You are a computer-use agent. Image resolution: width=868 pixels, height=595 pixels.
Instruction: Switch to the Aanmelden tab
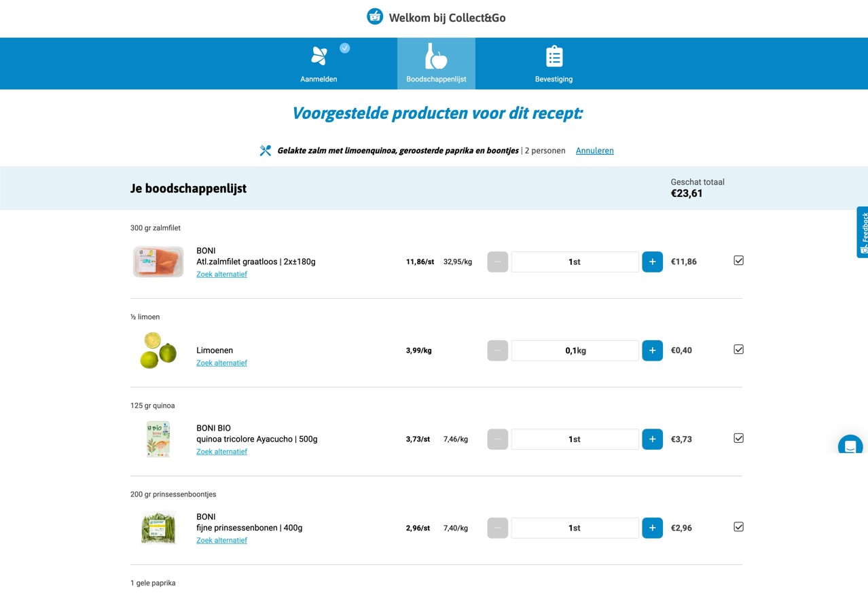(319, 63)
